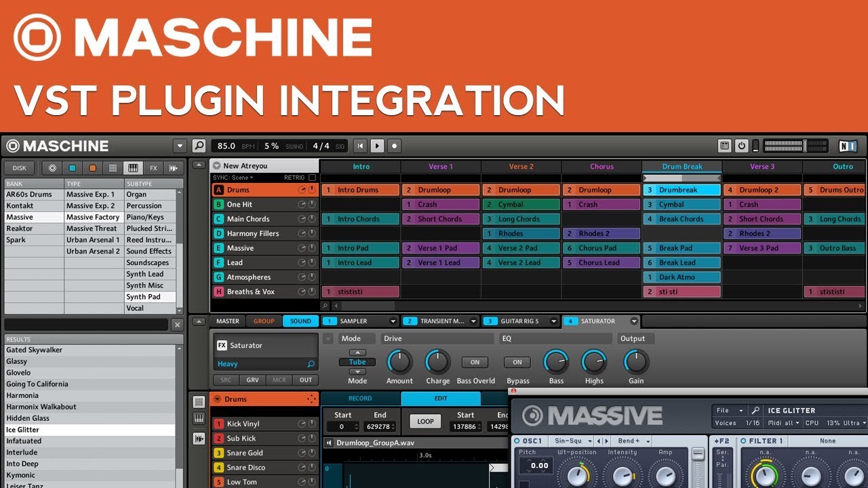The width and height of the screenshot is (868, 488).
Task: Click the OUT button under Saturator
Action: [x=306, y=380]
